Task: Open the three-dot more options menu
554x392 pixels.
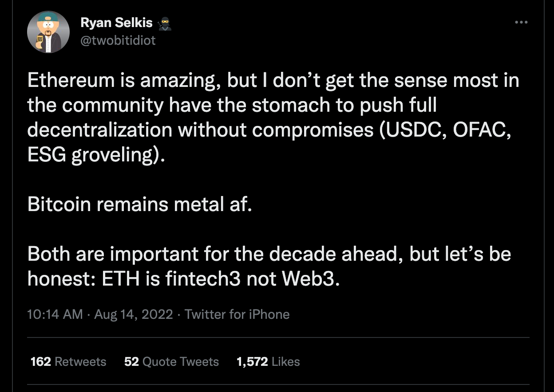Action: tap(521, 23)
